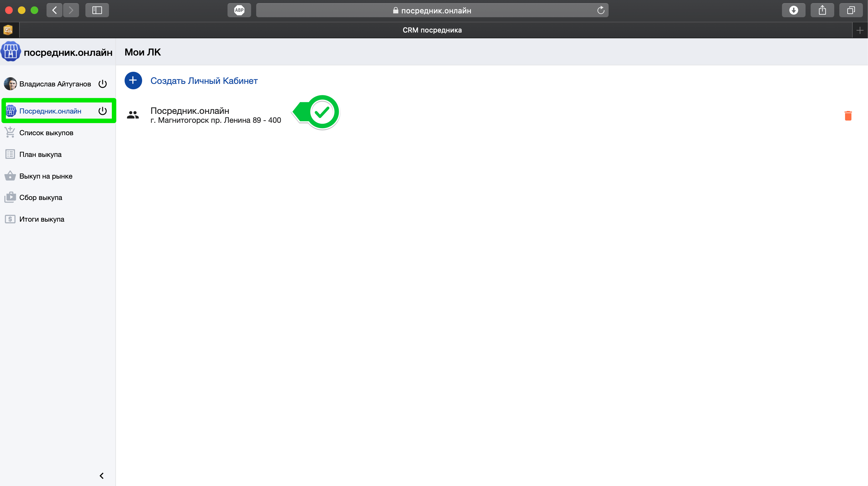The width and height of the screenshot is (868, 486).
Task: Click the dollar icon for Итоги выкупа
Action: click(10, 219)
